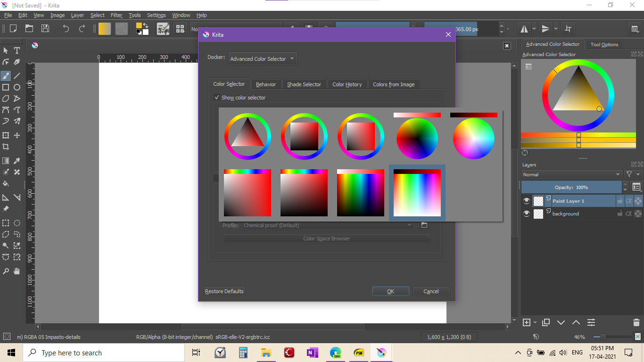Choose the triangle color wheel selector
644x362 pixels.
coord(248,137)
